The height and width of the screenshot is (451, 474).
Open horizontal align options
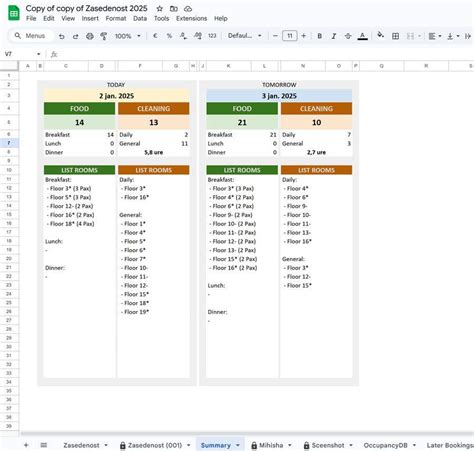click(435, 36)
